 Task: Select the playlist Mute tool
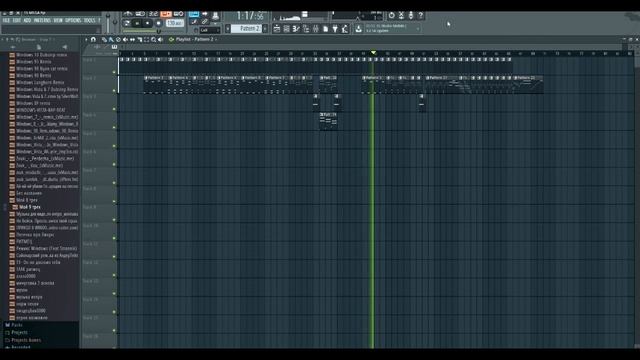click(125, 40)
